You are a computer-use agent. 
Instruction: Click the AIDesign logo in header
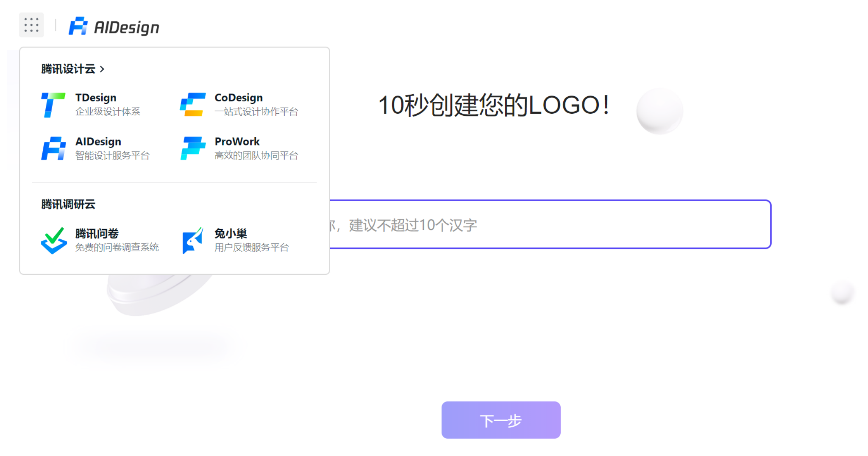coord(114,27)
